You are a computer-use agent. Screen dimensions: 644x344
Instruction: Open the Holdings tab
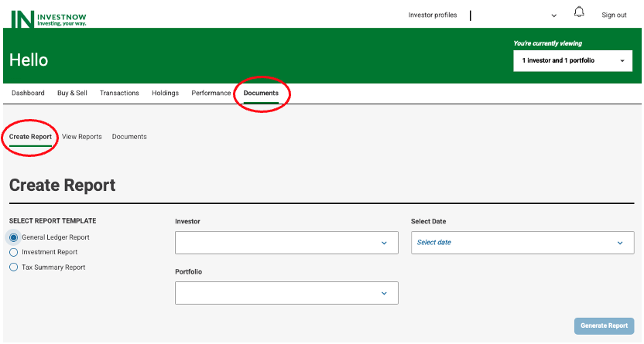[x=165, y=93]
